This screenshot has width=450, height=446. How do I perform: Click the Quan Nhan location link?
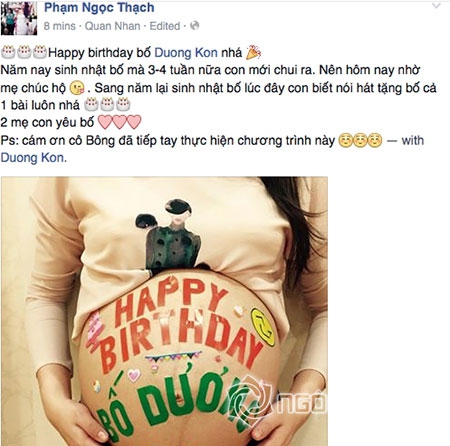(112, 26)
